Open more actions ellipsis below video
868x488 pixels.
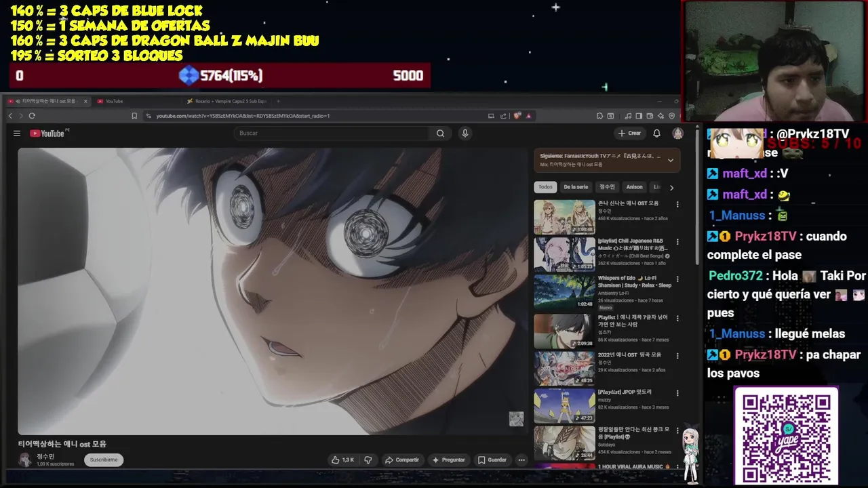tap(521, 460)
